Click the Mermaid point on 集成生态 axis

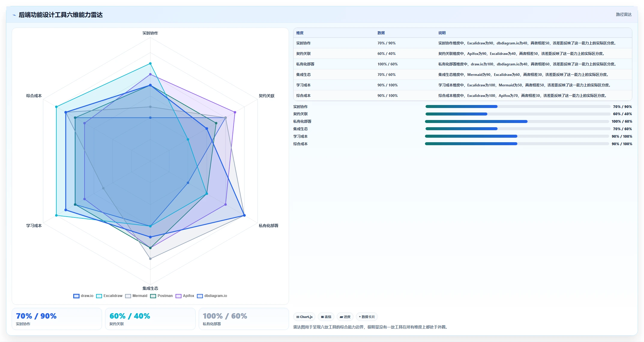coord(150,259)
